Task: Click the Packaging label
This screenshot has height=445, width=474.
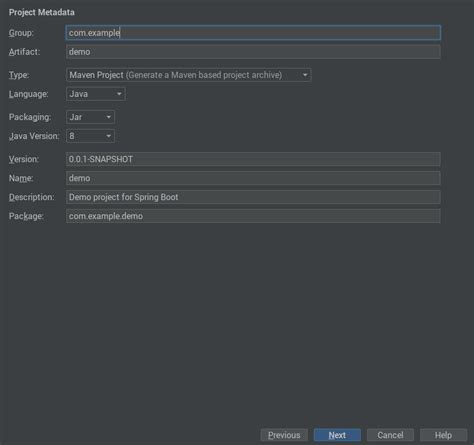Action: pos(30,117)
